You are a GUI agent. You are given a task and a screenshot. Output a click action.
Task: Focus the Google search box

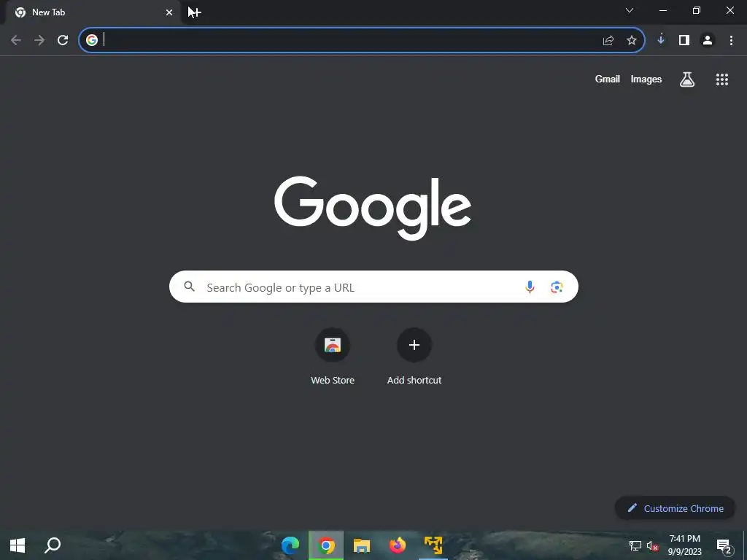tap(373, 287)
